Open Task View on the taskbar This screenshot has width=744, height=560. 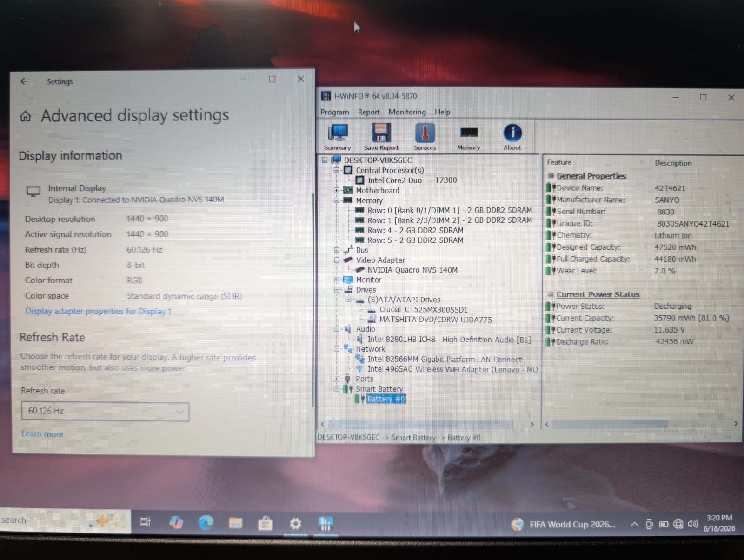[146, 522]
